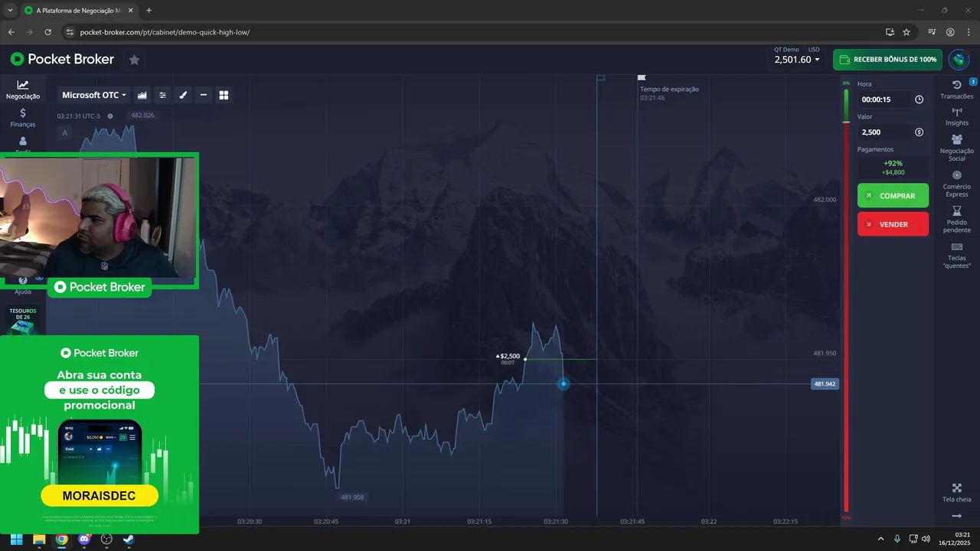Open the Tesouros de 26 promo
Image resolution: width=980 pixels, height=551 pixels.
point(23,320)
